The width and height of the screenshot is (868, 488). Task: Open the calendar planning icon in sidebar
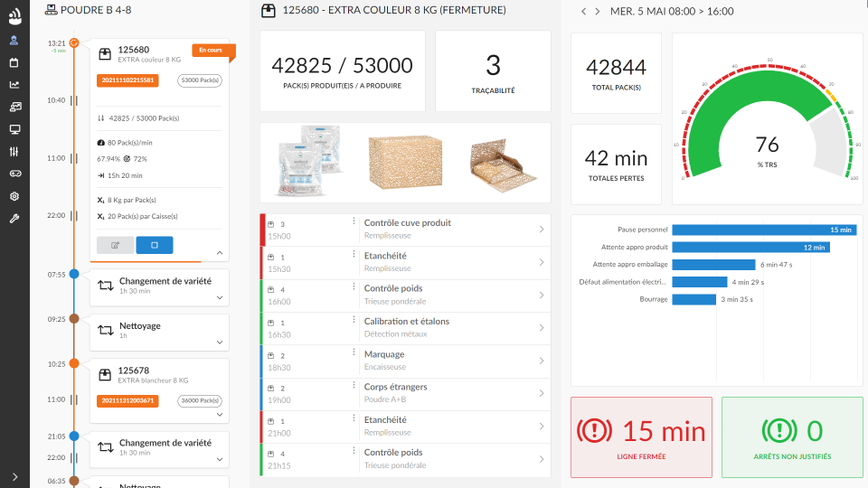pos(14,63)
